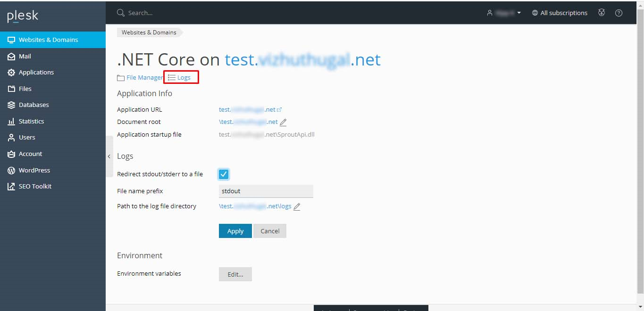Collapse the sidebar with arrow handle
Viewport: 644px width, 311px height.
[x=109, y=156]
